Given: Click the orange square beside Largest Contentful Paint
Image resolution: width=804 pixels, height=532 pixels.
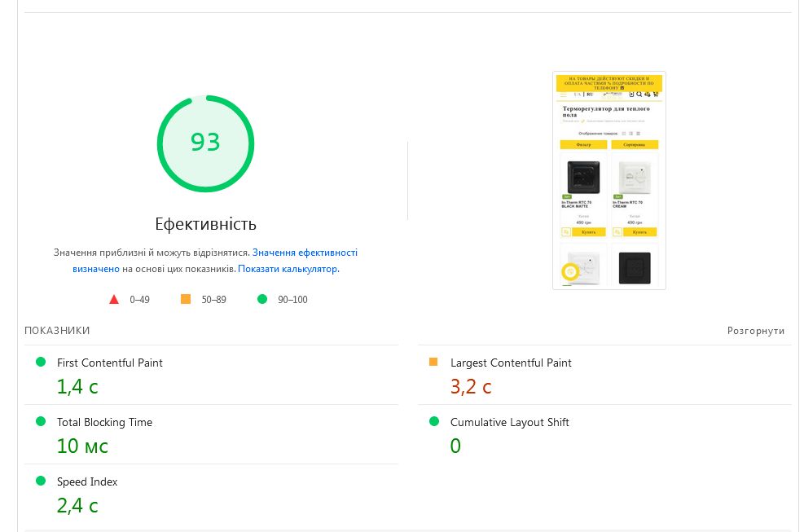Looking at the screenshot, I should click(433, 362).
